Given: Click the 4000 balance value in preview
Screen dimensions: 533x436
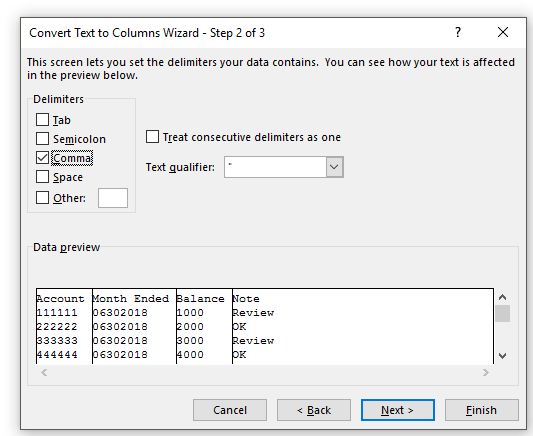Looking at the screenshot, I should 190,354.
